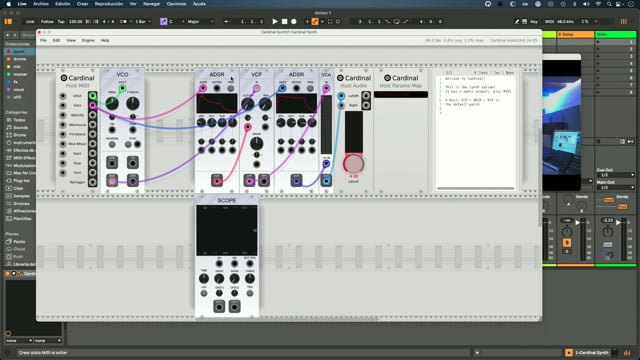Enable the Metronome in the transport bar
The height and width of the screenshot is (360, 640).
click(x=124, y=22)
